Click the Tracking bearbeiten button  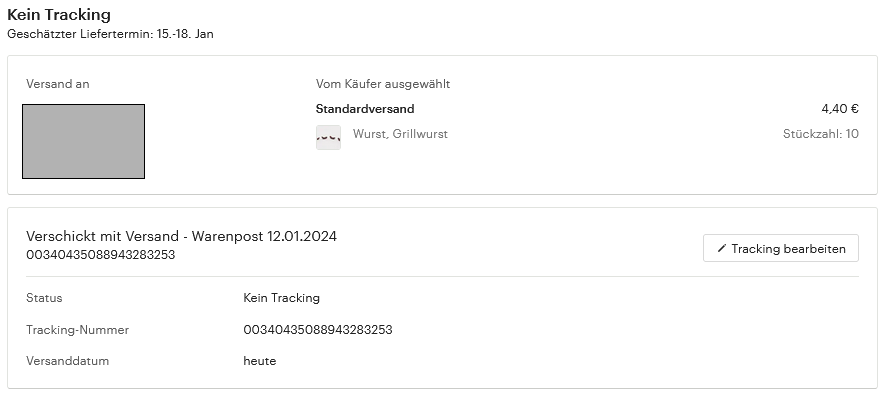tap(781, 248)
